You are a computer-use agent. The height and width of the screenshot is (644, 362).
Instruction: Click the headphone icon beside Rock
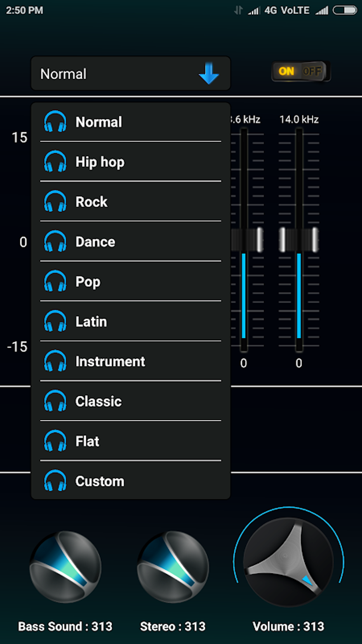(55, 201)
